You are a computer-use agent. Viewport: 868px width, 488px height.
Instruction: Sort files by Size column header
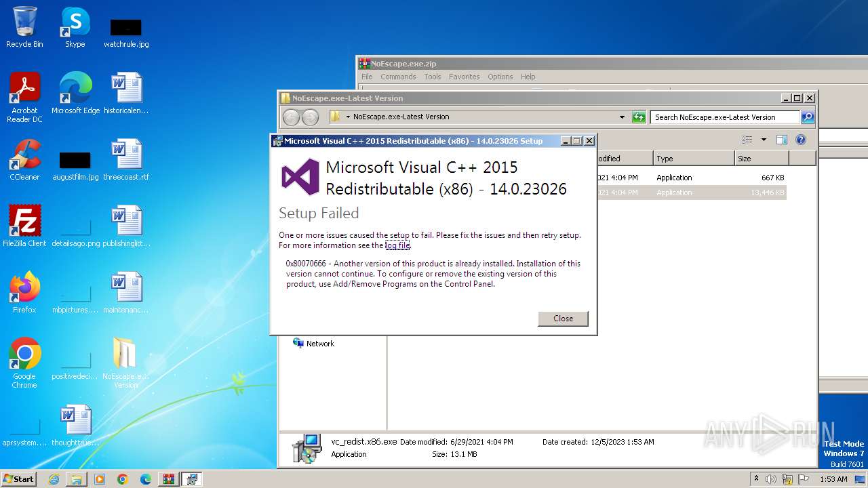[x=762, y=159]
